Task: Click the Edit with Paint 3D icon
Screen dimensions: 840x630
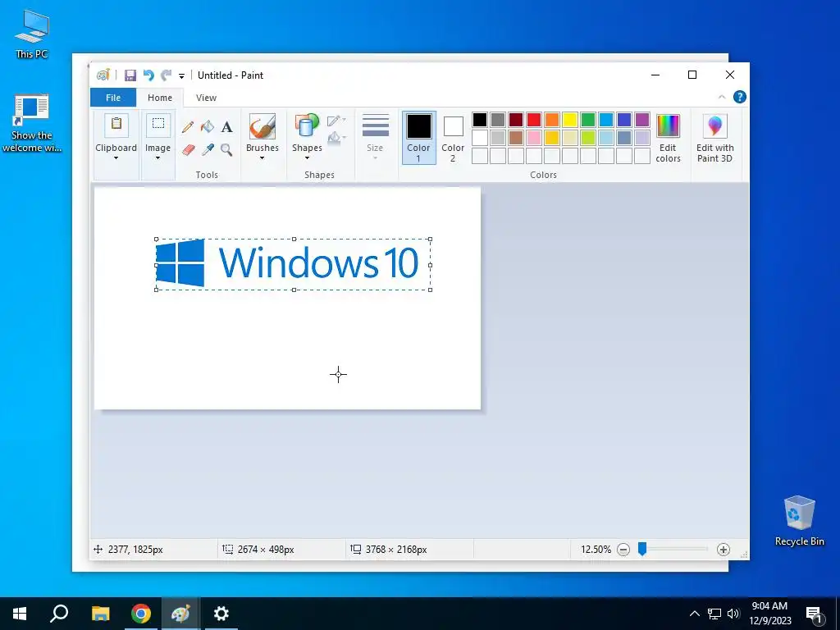Action: (714, 126)
